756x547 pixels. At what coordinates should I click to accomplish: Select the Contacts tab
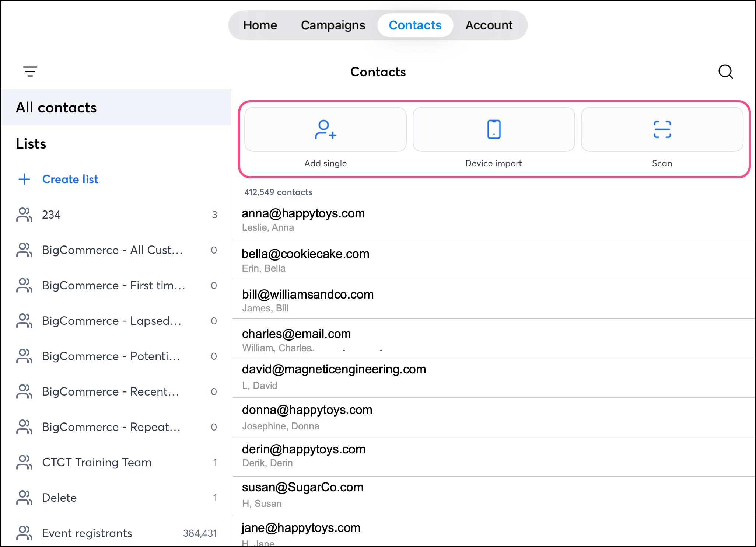415,25
